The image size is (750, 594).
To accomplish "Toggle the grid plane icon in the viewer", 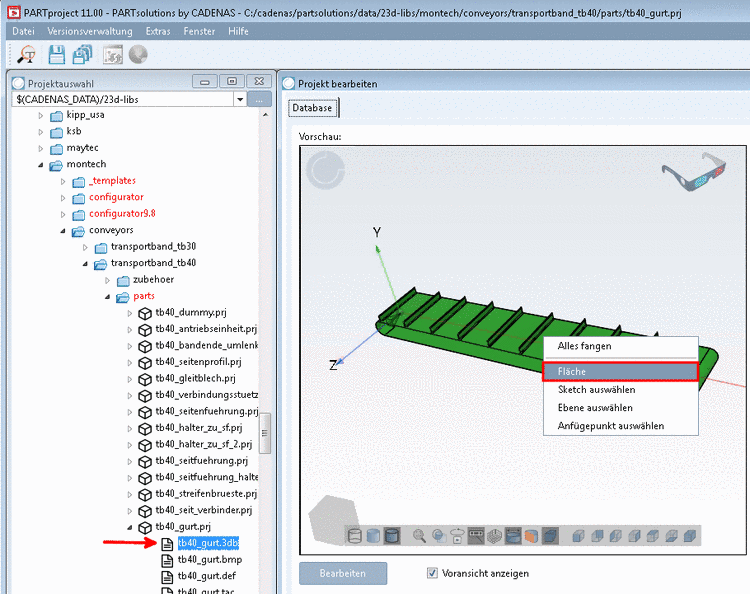I will (x=494, y=536).
